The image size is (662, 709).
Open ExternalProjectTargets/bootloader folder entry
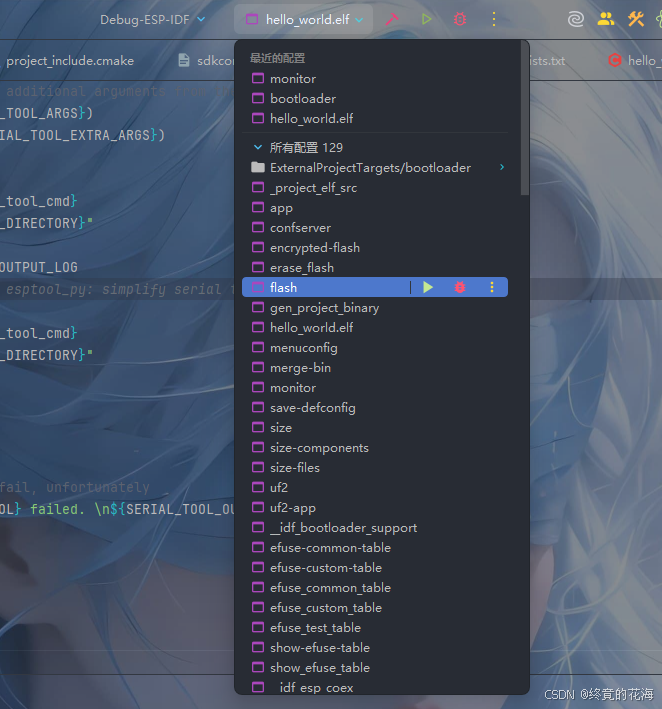tap(375, 168)
